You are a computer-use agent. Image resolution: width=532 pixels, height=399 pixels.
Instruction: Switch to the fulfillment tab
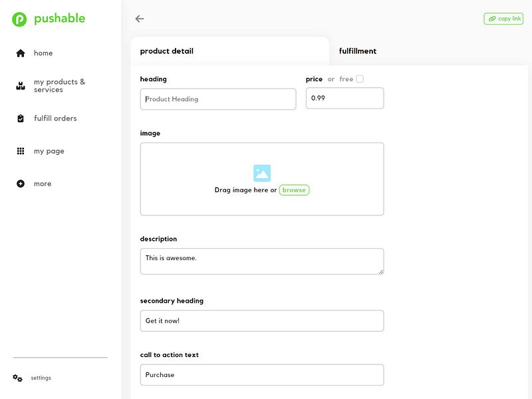point(358,51)
